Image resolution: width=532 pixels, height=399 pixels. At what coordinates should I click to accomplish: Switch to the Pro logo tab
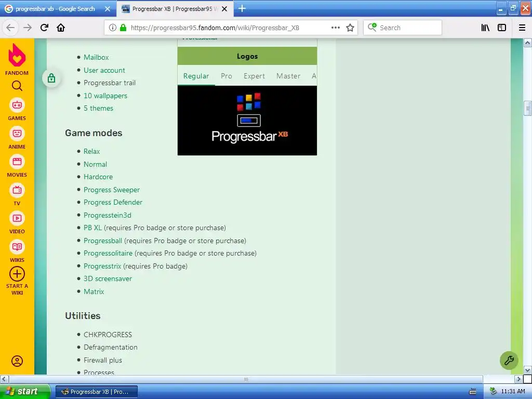(227, 76)
